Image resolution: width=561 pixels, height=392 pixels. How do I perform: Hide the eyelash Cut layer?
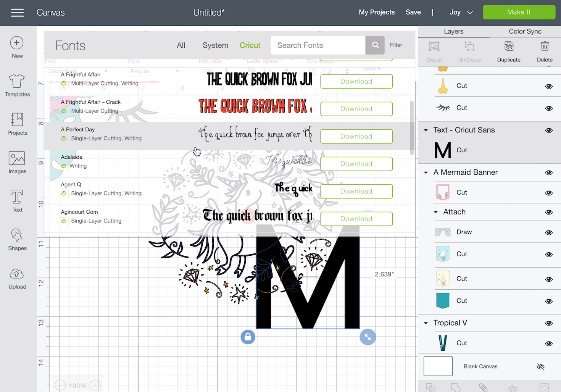[x=549, y=108]
